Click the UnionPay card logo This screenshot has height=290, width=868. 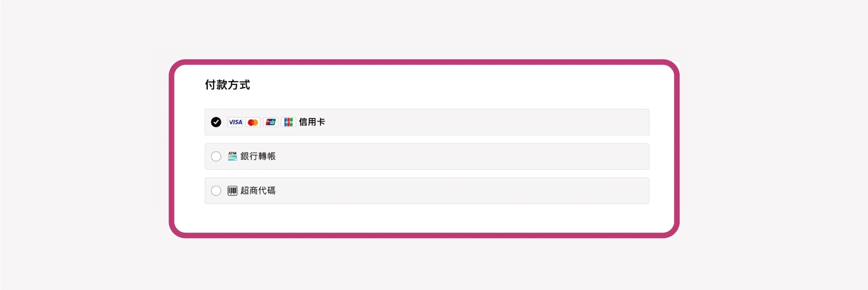(270, 122)
